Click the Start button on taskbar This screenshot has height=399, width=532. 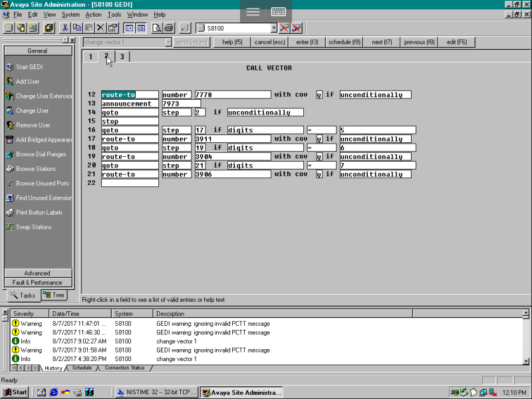coord(15,392)
